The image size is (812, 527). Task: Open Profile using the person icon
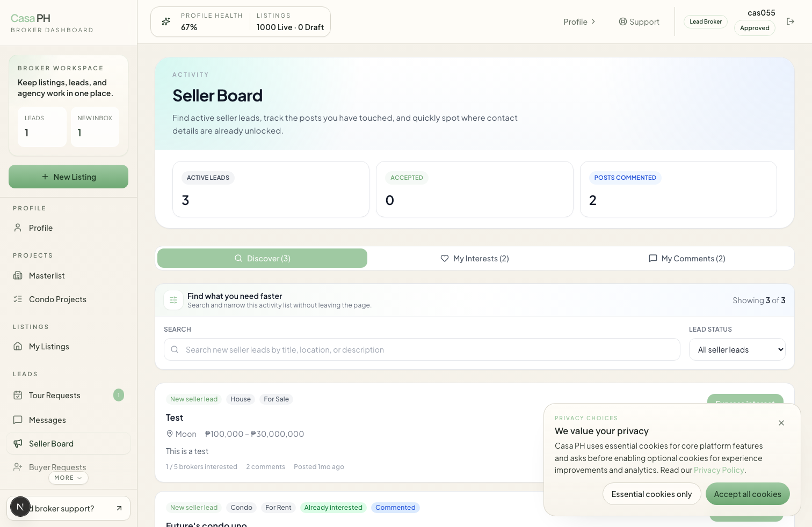(x=18, y=228)
